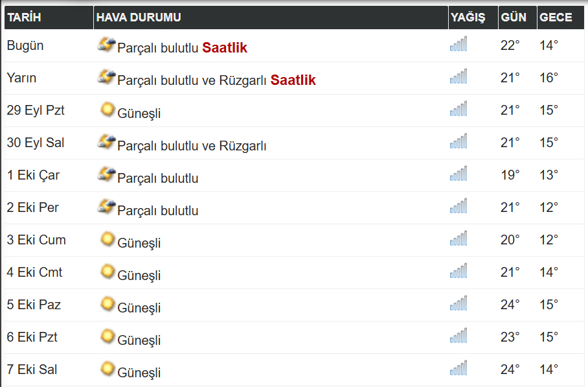This screenshot has height=387, width=588.
Task: Click the YAĞIŞ column header
Action: click(x=473, y=18)
